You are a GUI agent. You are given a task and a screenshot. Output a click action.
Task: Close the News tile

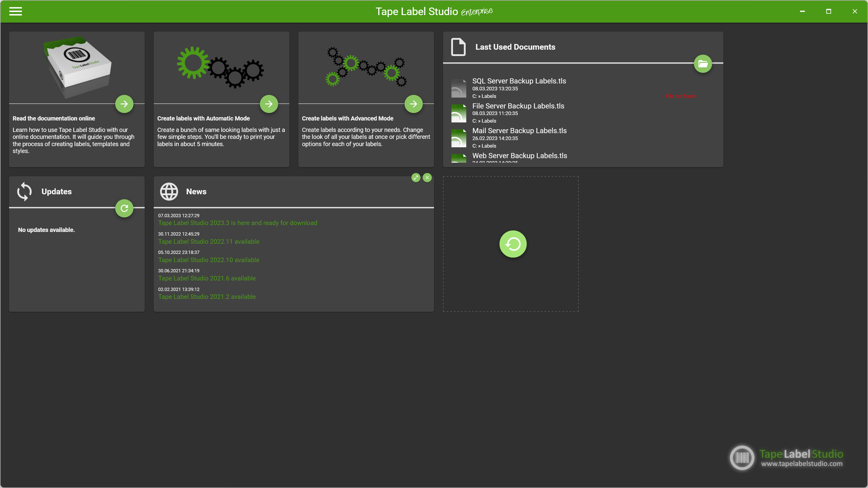coord(427,177)
